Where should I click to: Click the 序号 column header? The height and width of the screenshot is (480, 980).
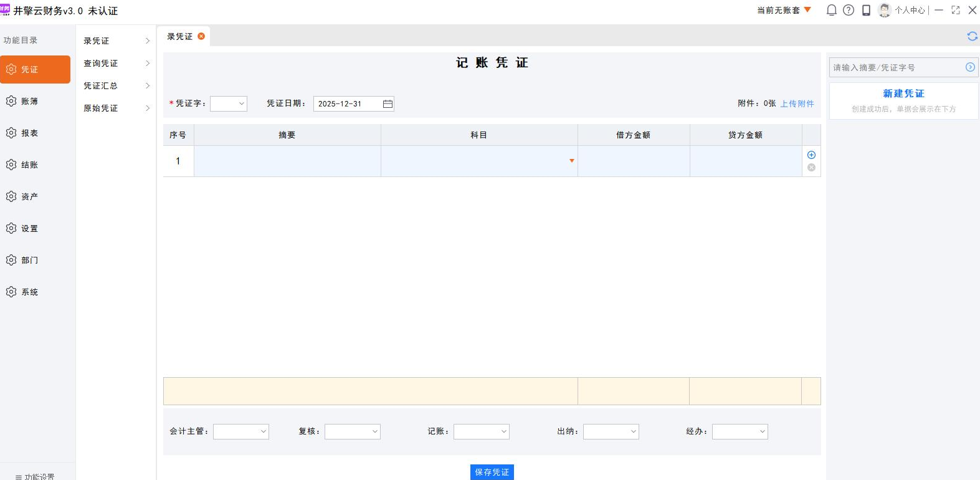[x=178, y=135]
